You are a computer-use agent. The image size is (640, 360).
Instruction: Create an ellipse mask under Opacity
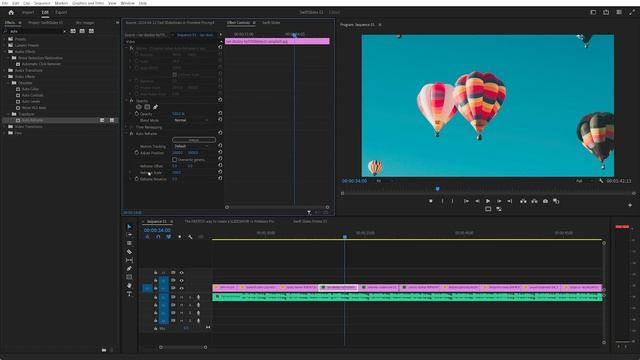[139, 107]
